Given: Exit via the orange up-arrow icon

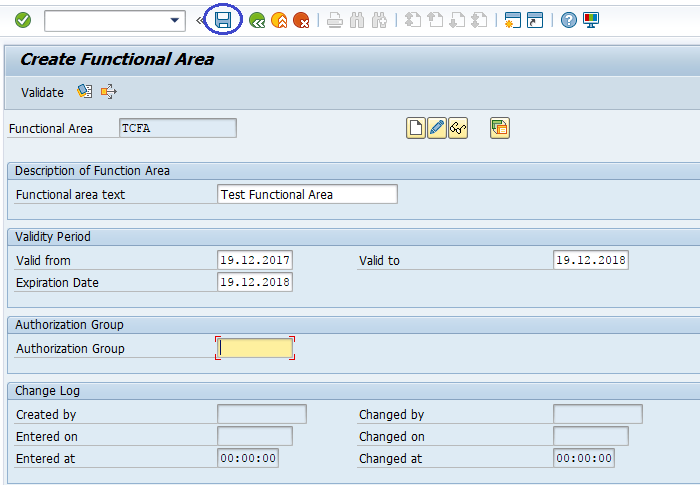Looking at the screenshot, I should point(279,21).
